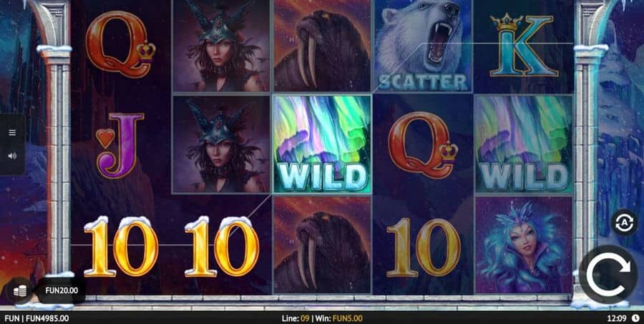Click the top-left orange Q symbol
The width and height of the screenshot is (644, 324).
coord(120,44)
